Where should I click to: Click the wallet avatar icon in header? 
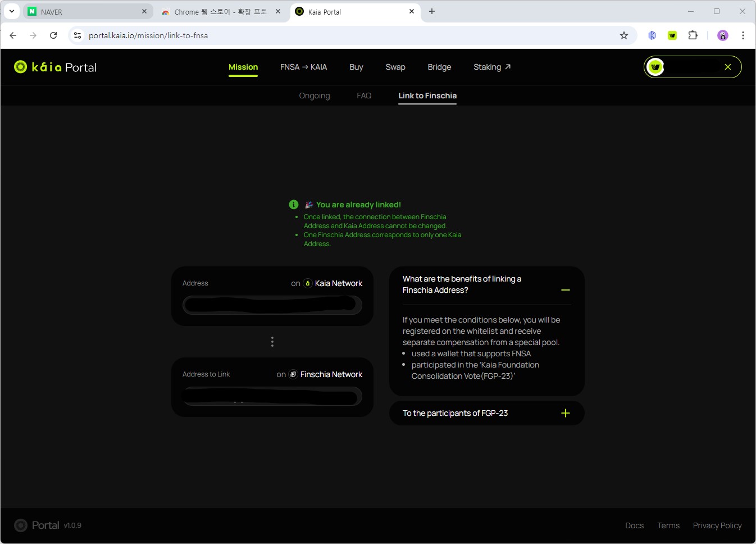(x=655, y=67)
